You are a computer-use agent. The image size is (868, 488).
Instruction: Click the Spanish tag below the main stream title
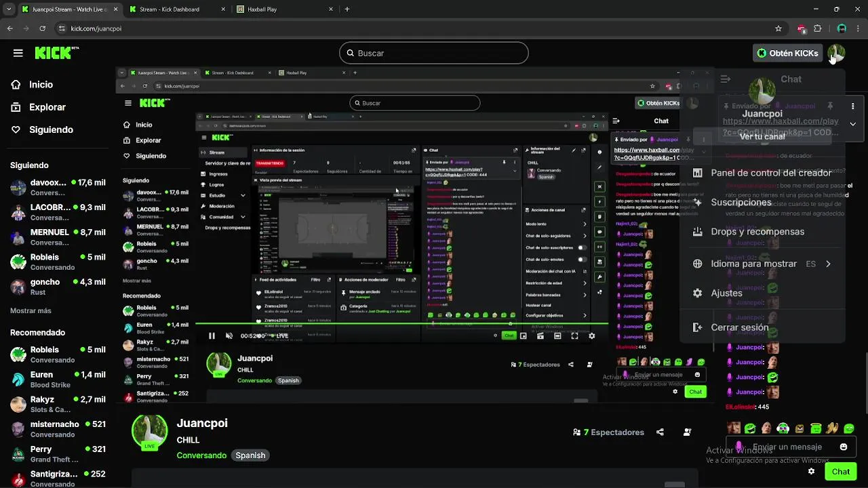pos(250,455)
